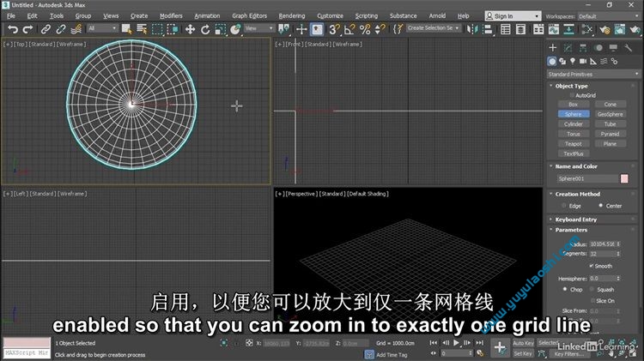The width and height of the screenshot is (644, 361).
Task: Select the Squash radio option
Action: [x=592, y=289]
